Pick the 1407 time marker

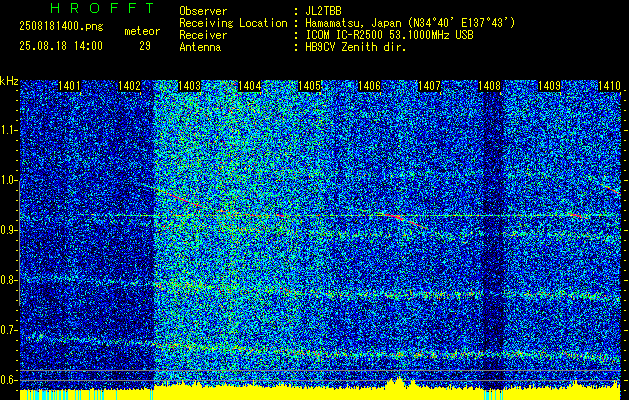click(x=430, y=86)
